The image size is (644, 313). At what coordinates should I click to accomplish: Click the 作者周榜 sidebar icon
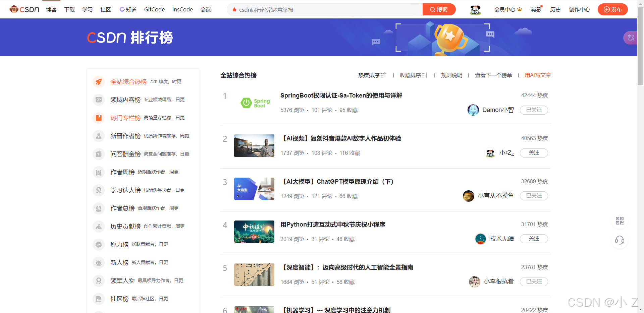coord(99,172)
